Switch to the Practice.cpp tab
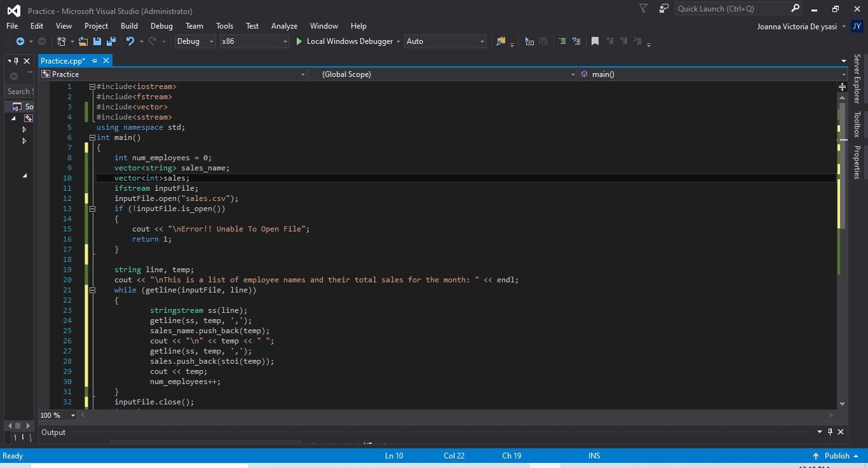Viewport: 868px width, 468px height. [x=63, y=60]
